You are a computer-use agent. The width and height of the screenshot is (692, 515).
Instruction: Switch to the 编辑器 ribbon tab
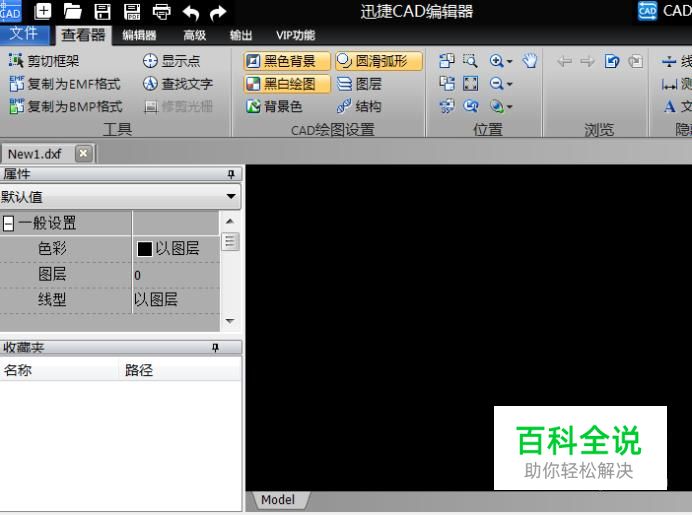139,35
